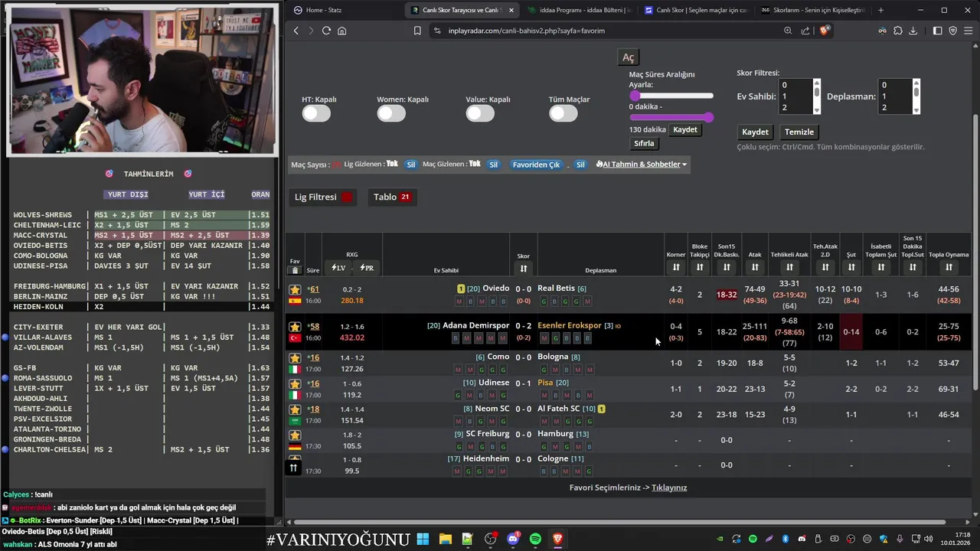This screenshot has height=551, width=980.
Task: Click Kaydet under Skor Filtresi
Action: click(x=755, y=132)
